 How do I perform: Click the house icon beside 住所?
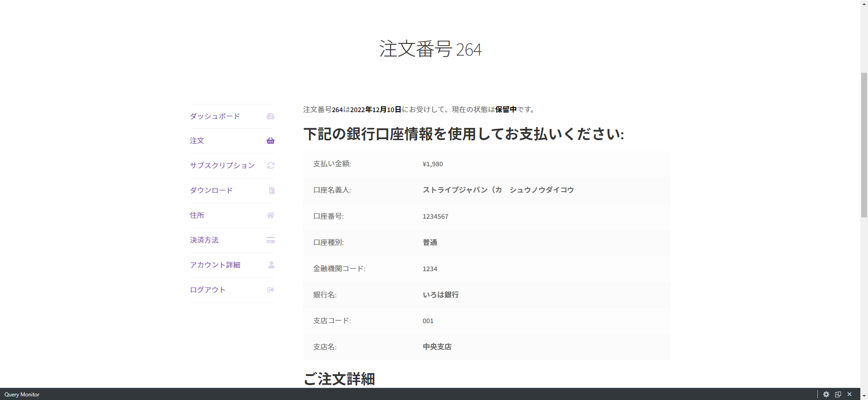pyautogui.click(x=270, y=215)
